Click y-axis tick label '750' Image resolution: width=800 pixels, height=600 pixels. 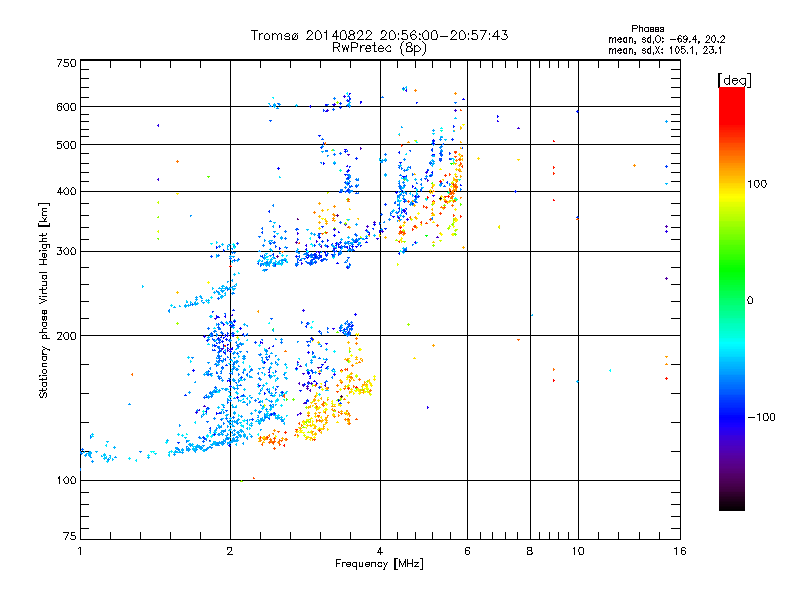(67, 63)
